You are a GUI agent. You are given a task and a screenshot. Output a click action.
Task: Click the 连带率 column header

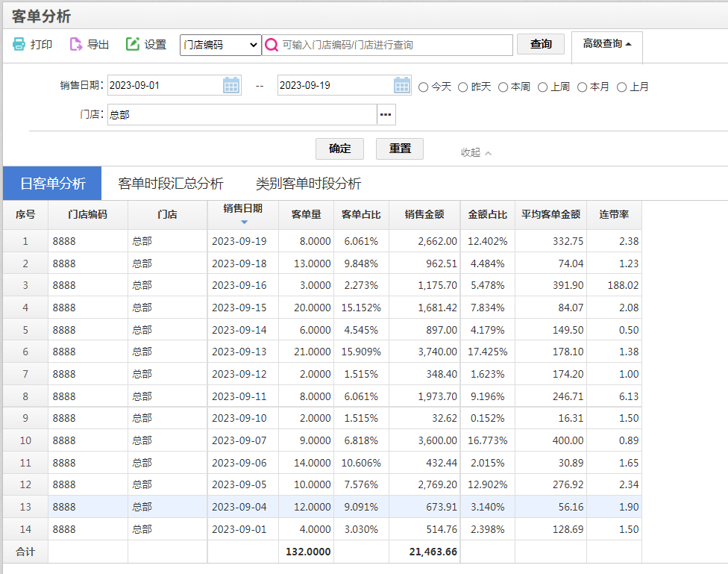[x=615, y=215]
